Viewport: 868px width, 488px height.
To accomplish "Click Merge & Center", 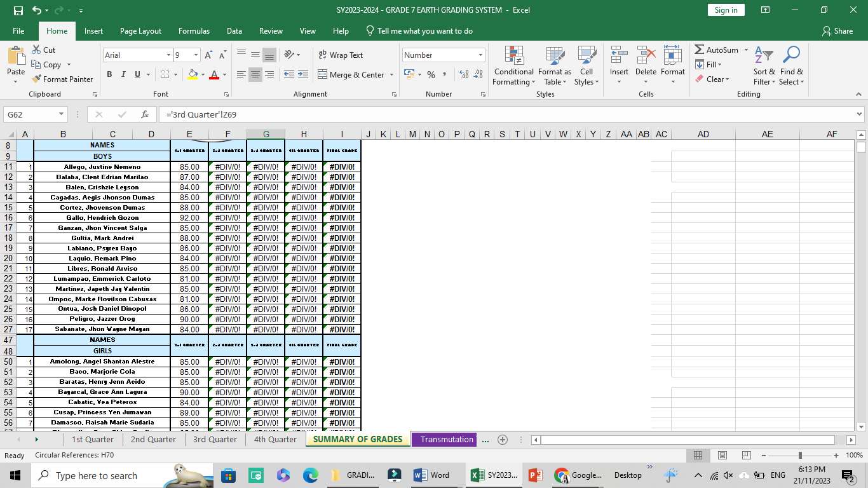I will pos(351,75).
